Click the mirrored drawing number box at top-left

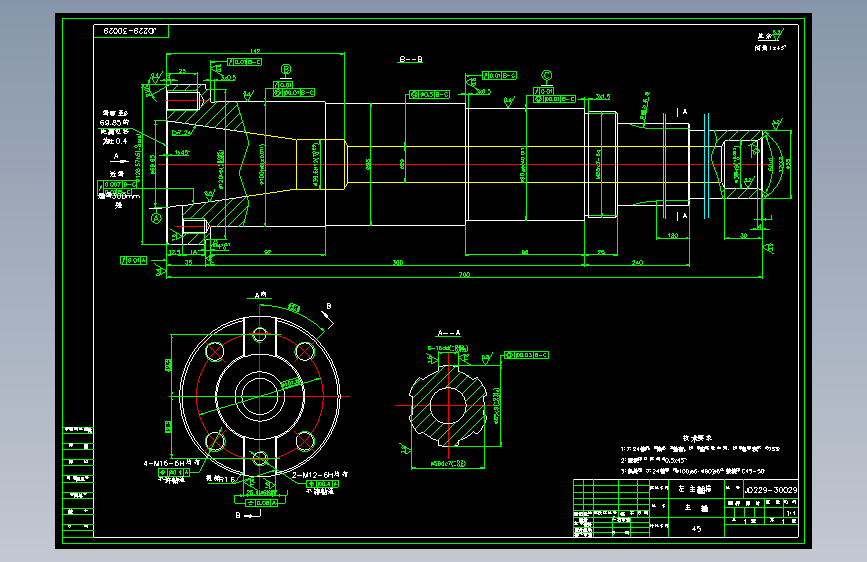[131, 31]
